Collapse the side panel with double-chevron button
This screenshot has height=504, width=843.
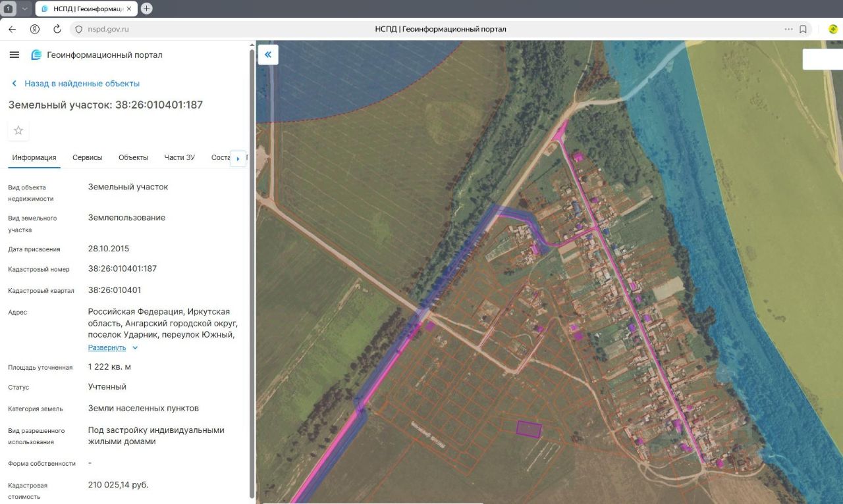(268, 55)
